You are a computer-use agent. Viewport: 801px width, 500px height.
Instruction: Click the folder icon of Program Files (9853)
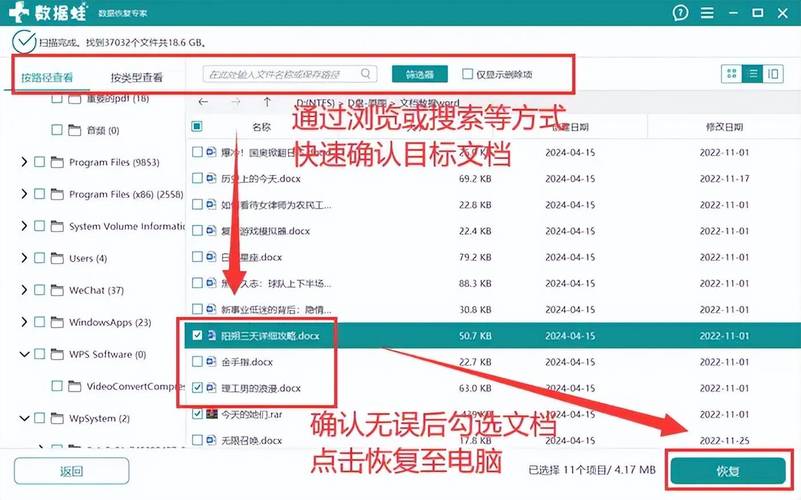[57, 162]
